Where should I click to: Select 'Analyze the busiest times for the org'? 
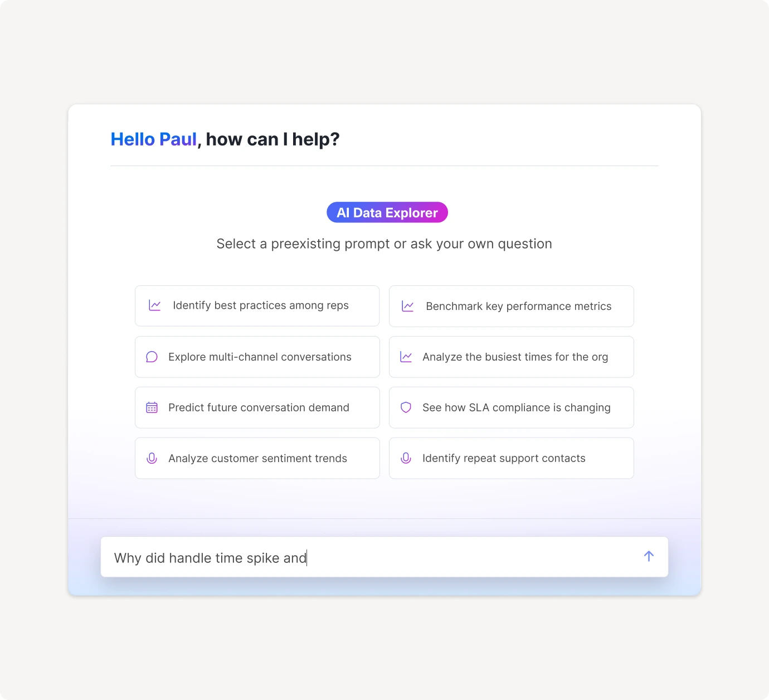[515, 357]
